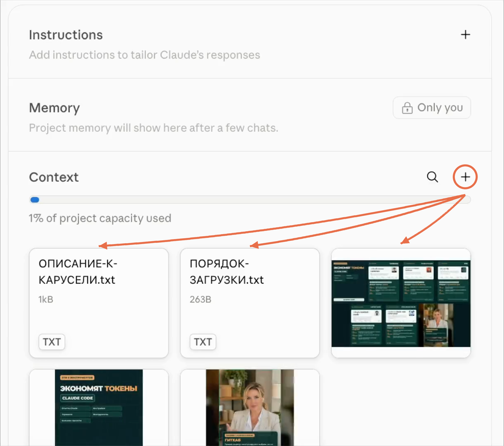Click 'Add instructions to tailor Claude's responses'

coord(145,55)
